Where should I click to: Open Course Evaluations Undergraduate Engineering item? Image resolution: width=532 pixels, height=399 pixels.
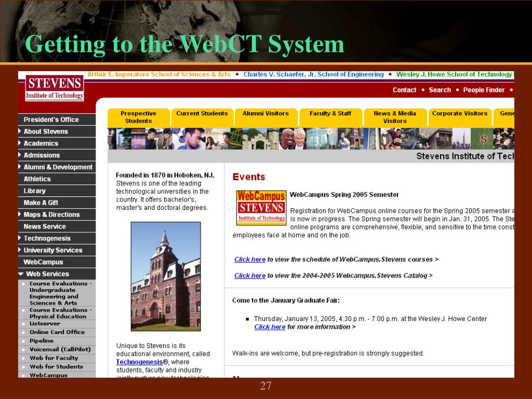[x=60, y=293]
